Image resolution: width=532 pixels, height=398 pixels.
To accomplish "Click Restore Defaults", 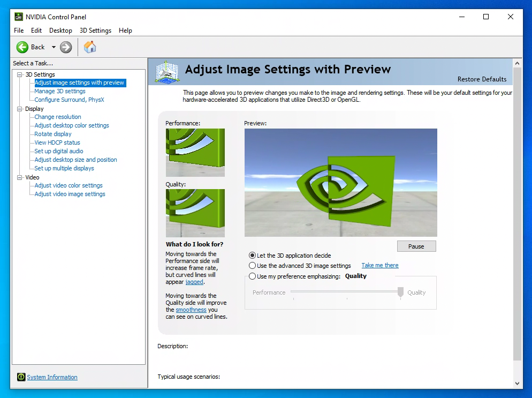I will coord(482,79).
